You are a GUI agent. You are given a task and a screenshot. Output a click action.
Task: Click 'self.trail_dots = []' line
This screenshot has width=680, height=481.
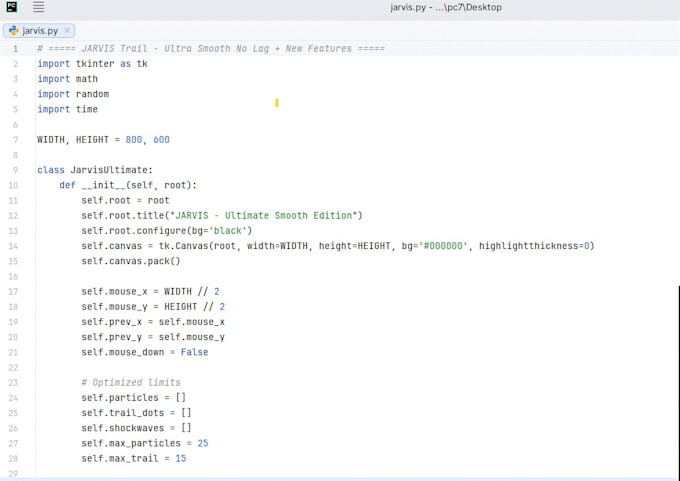(x=136, y=413)
